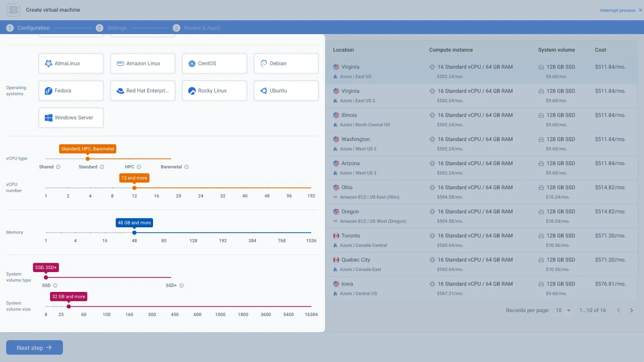The height and width of the screenshot is (362, 644).
Task: Click disk volume icon in Virginia East US 2 row
Action: pyautogui.click(x=541, y=91)
